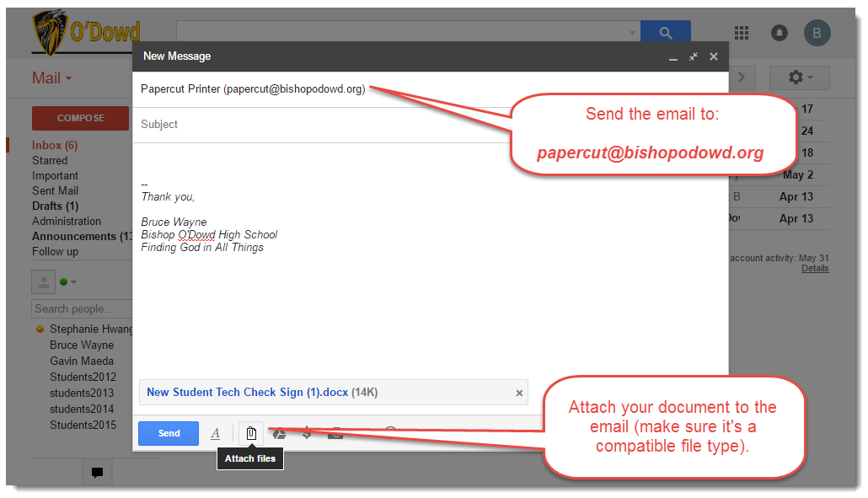Go to the Drafts (1) folder
The width and height of the screenshot is (868, 498).
tap(55, 206)
